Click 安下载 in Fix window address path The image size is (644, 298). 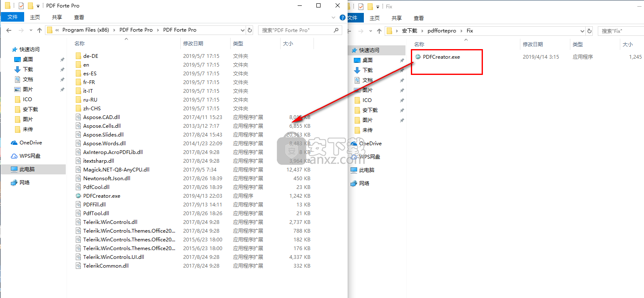[x=409, y=31]
